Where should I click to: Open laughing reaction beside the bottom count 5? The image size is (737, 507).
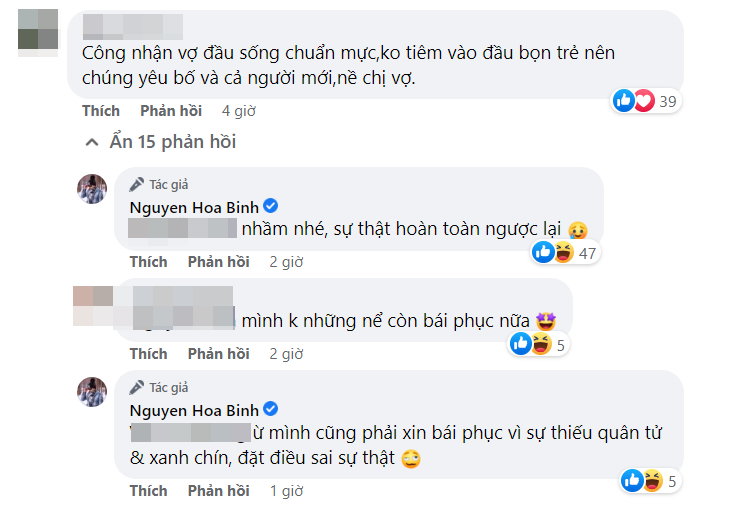click(x=652, y=481)
